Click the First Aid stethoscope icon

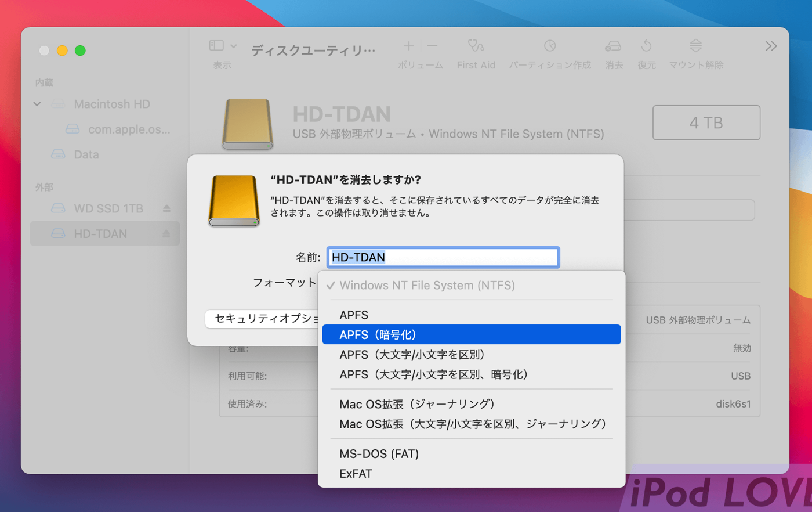[x=476, y=46]
